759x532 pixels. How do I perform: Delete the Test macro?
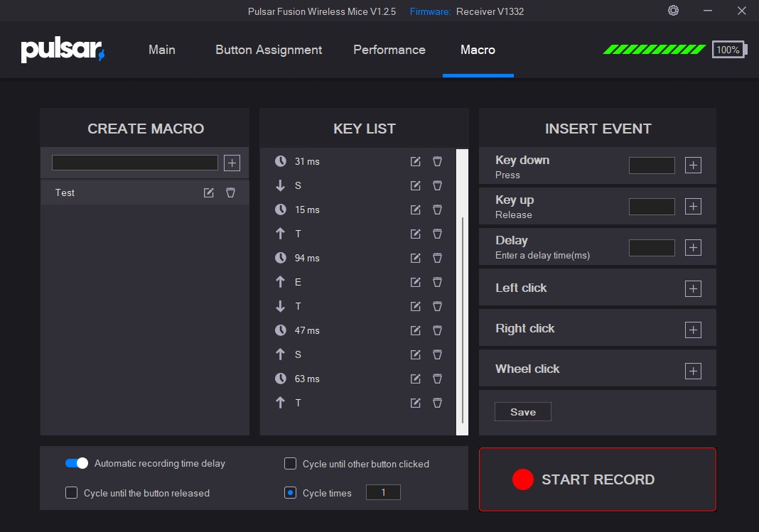coord(230,192)
